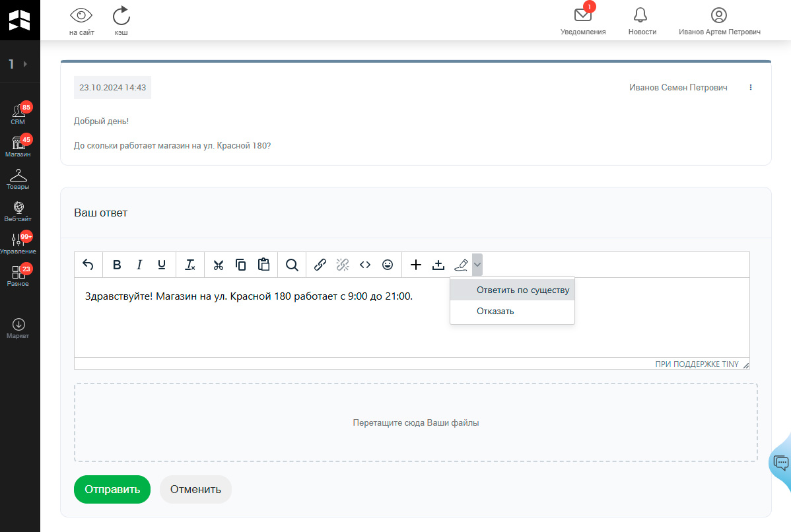Screen dimensions: 791x532
Task: Open emoji picker
Action: [x=388, y=265]
